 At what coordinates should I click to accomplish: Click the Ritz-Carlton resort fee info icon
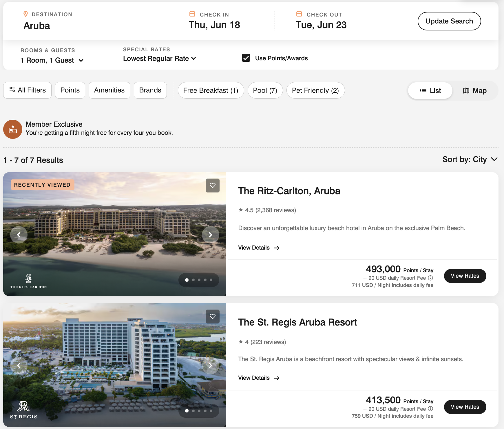(430, 278)
